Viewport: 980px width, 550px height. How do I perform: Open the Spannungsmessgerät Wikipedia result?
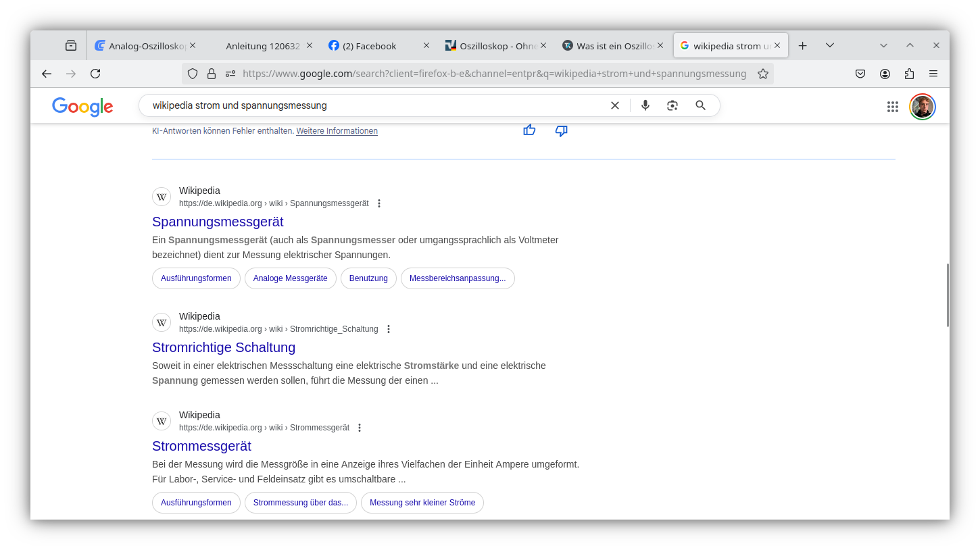[218, 222]
